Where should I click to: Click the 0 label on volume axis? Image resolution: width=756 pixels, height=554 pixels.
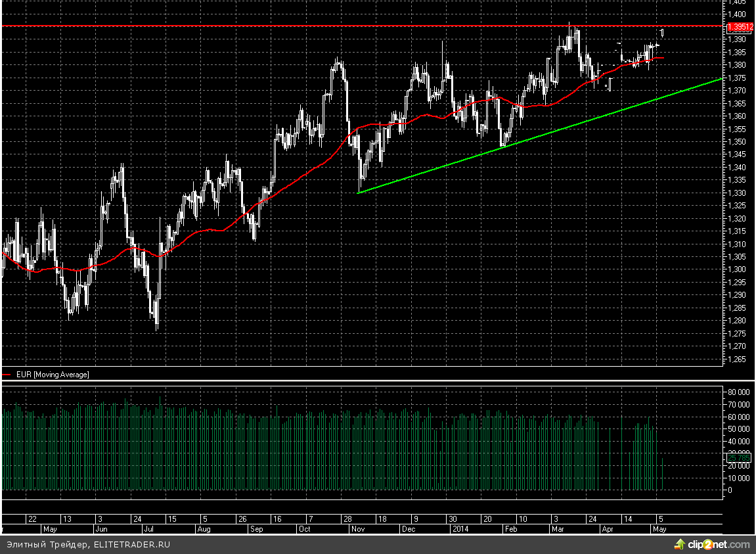pos(730,490)
